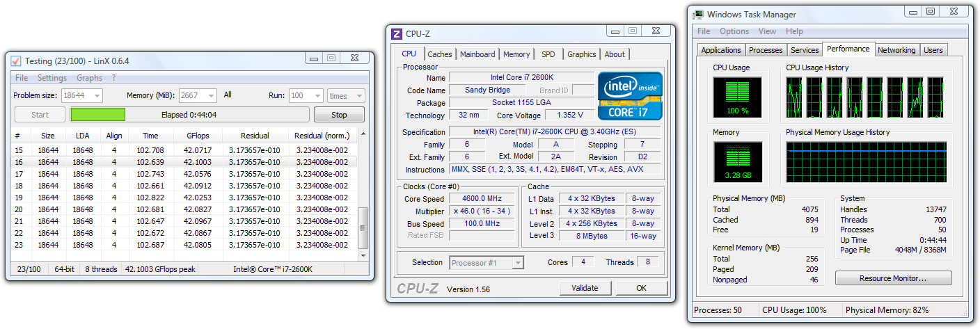Image resolution: width=980 pixels, height=329 pixels.
Task: Open the Processor #1 selection dropdown
Action: pyautogui.click(x=516, y=262)
